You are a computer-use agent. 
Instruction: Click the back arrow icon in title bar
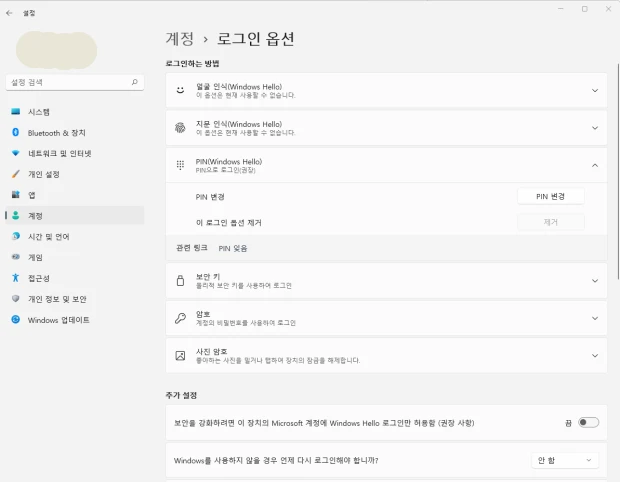[9, 13]
